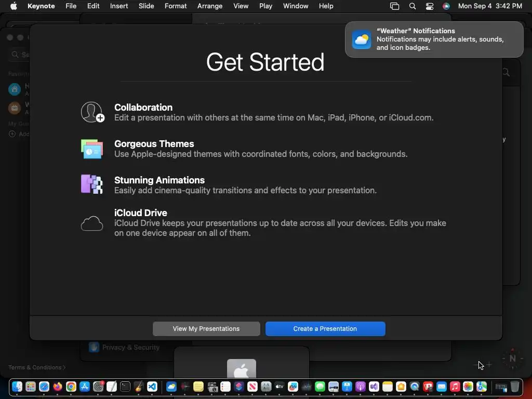532x399 pixels.
Task: Open the Insert menu
Action: pos(119,6)
